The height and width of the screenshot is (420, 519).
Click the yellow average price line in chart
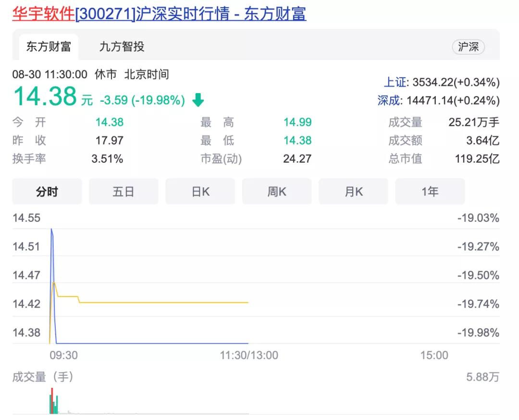(164, 302)
